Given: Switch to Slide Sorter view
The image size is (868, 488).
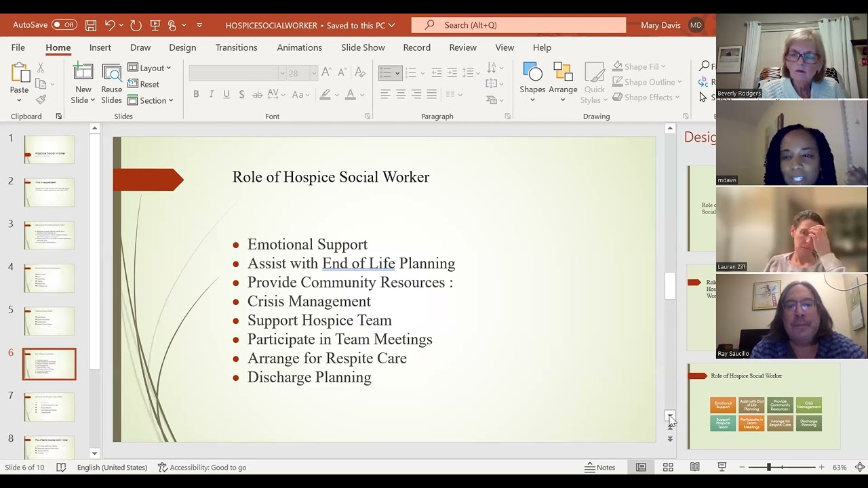Looking at the screenshot, I should point(668,467).
